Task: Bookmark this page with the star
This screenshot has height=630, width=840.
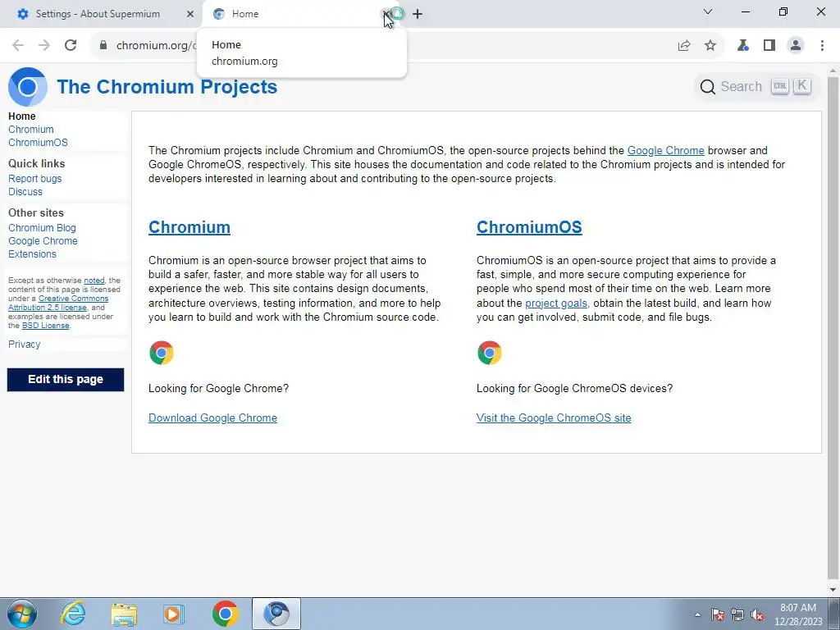Action: [x=710, y=46]
